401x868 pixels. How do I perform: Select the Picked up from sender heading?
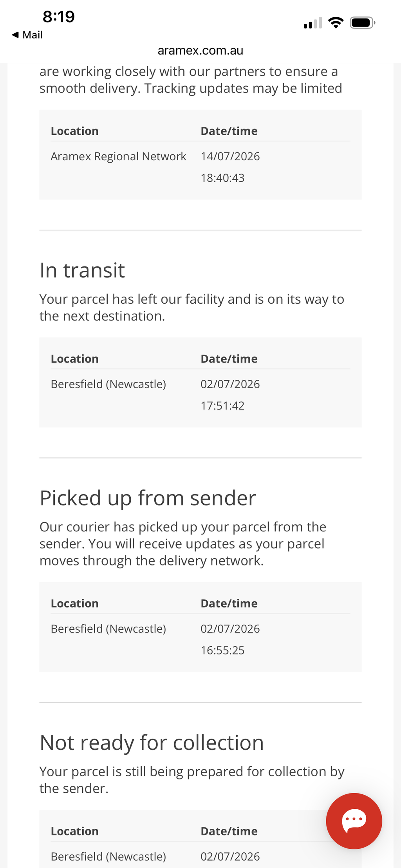point(148,498)
